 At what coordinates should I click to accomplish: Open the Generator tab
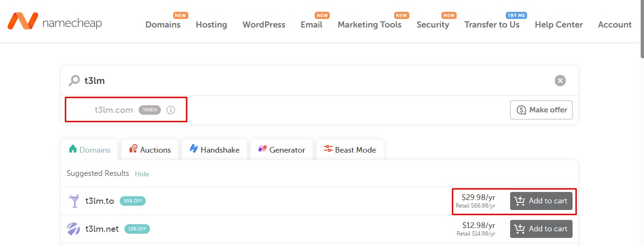pos(282,150)
